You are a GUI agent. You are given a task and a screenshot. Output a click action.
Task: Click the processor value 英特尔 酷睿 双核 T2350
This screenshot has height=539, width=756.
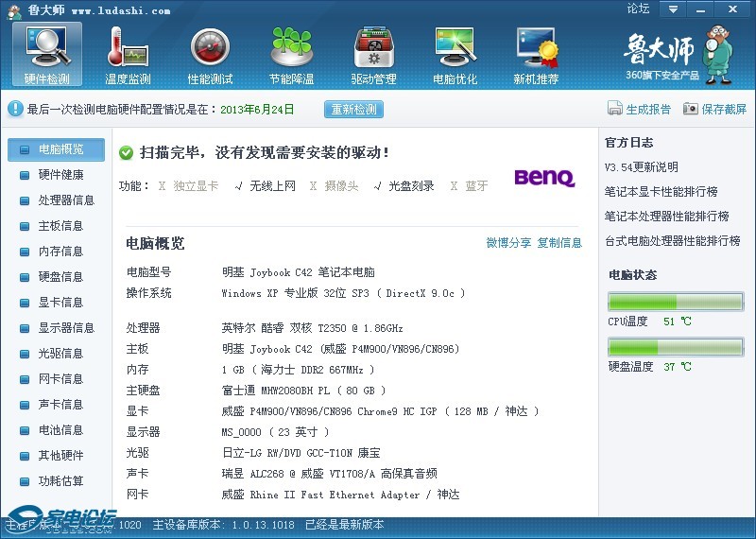[312, 328]
